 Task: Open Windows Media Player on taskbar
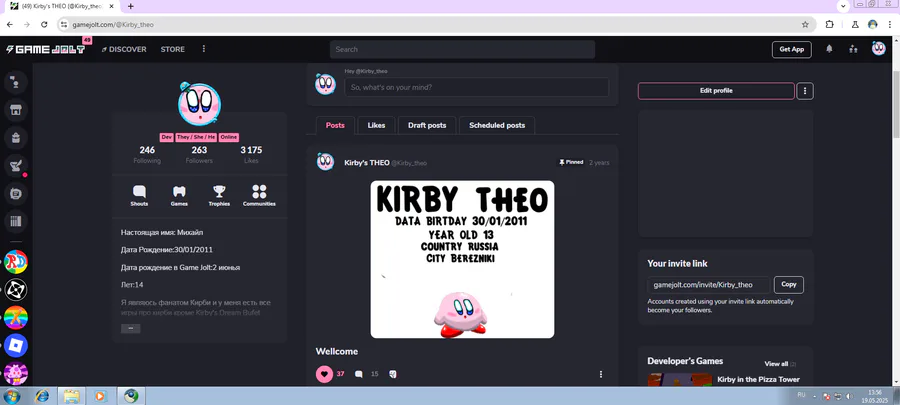(x=100, y=396)
